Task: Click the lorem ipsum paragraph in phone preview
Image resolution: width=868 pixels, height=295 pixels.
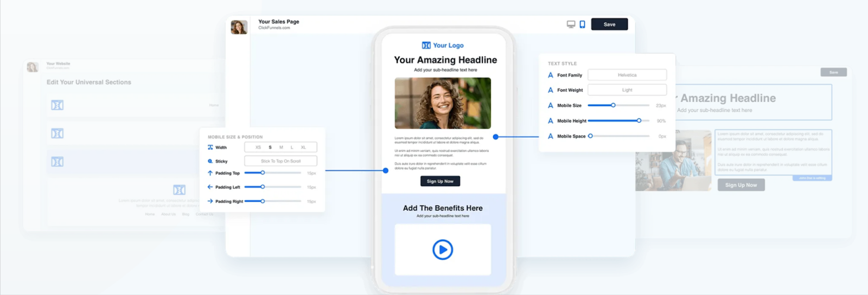Action: click(443, 153)
